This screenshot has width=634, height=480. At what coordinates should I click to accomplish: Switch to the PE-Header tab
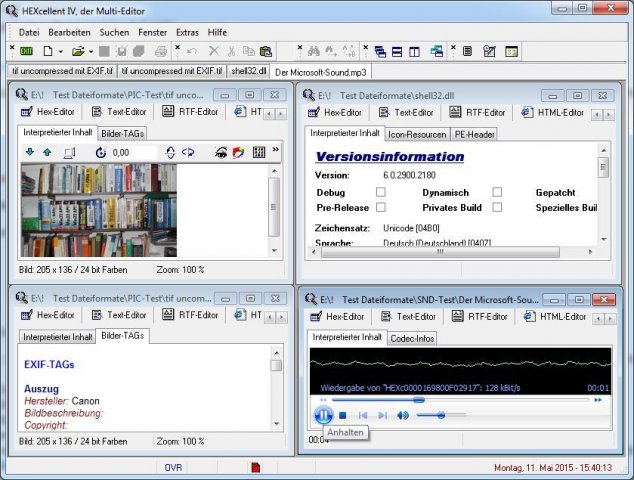pos(474,134)
